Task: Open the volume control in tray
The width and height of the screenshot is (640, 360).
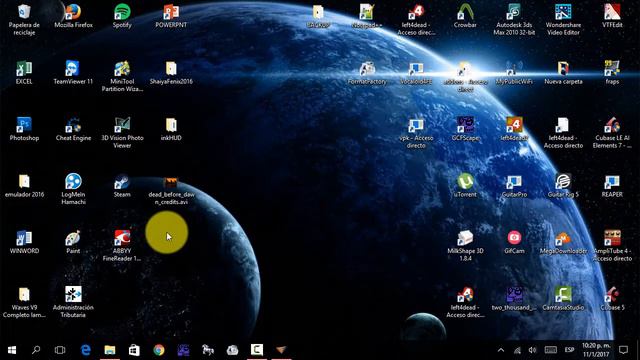Action: pos(532,350)
